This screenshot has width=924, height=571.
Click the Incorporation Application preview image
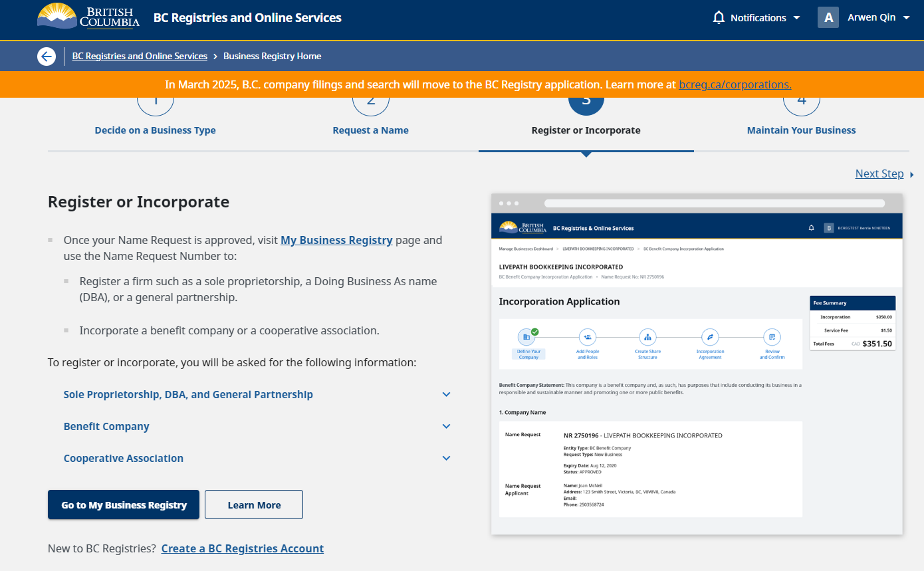pyautogui.click(x=697, y=364)
